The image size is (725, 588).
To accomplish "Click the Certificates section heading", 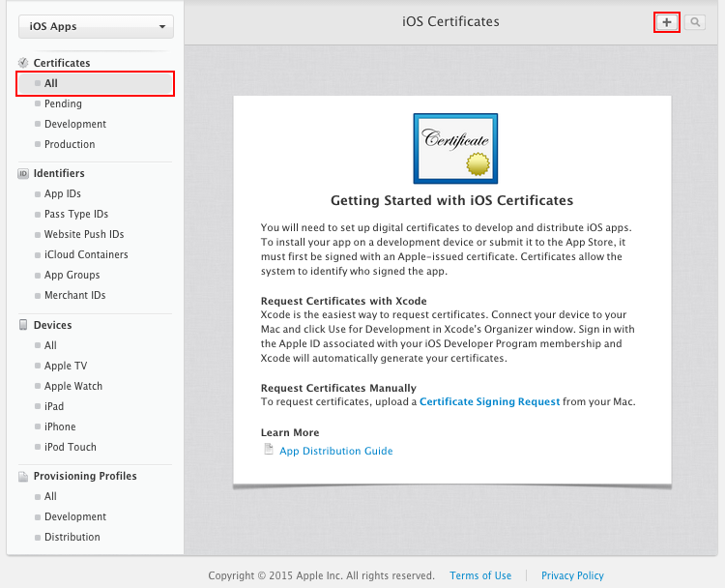I will [x=62, y=63].
